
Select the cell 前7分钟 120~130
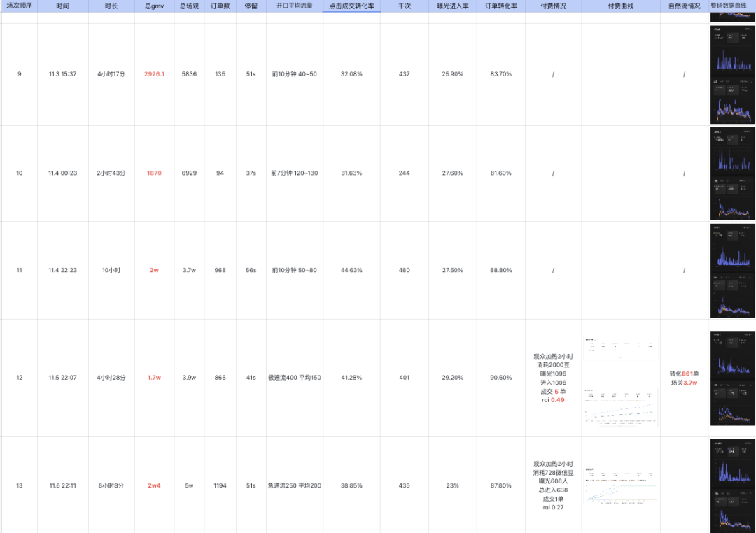click(295, 173)
